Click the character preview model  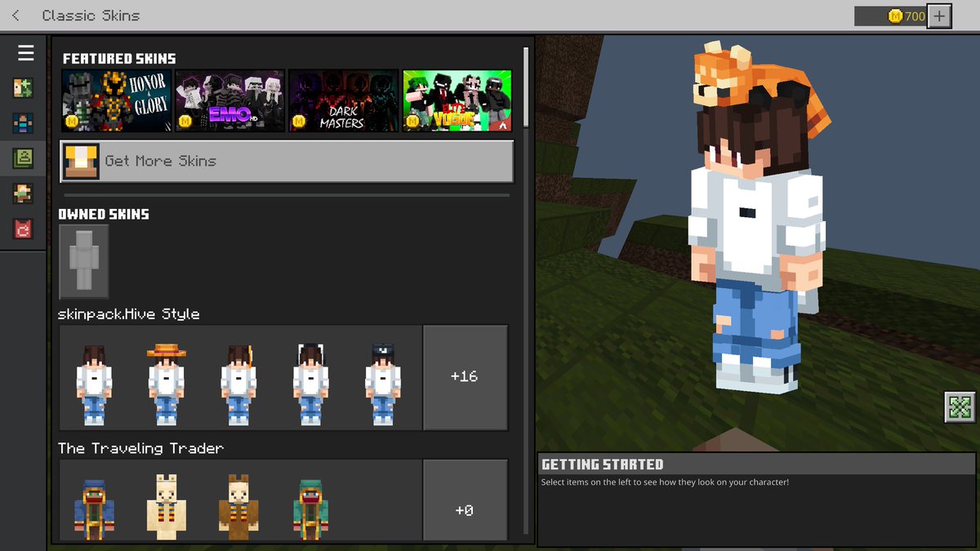coord(757,220)
